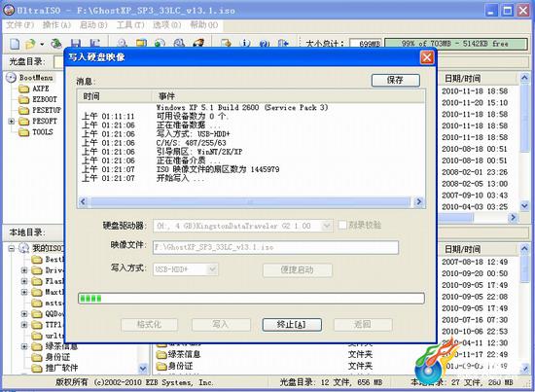Viewport: 535px width, 392px height.
Task: Open the 文件(F) menu
Action: (x=20, y=25)
